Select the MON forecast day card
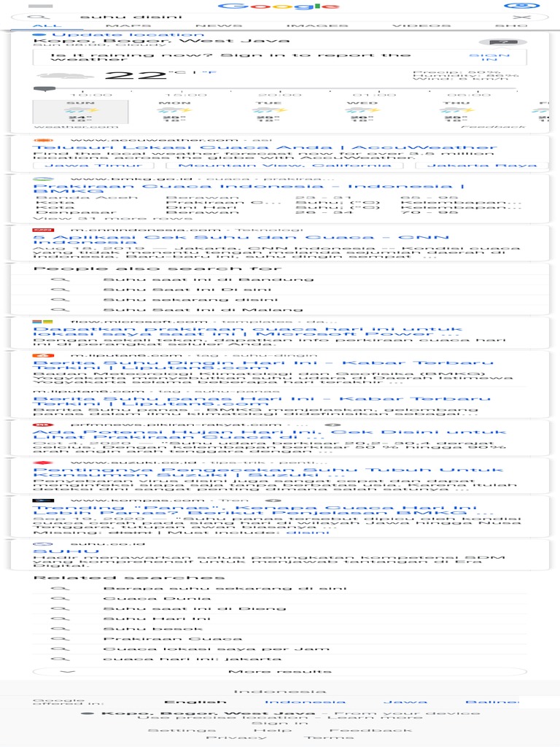 174,112
